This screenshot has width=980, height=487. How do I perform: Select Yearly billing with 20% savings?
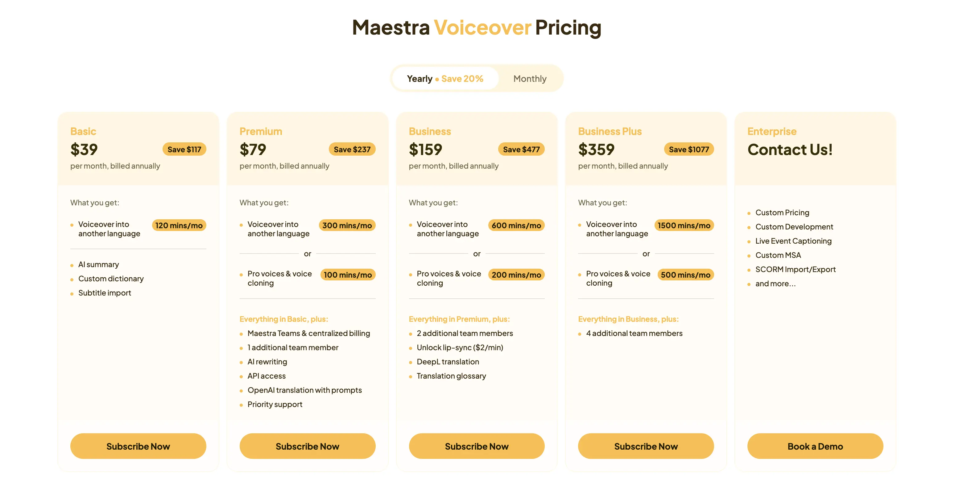tap(445, 78)
